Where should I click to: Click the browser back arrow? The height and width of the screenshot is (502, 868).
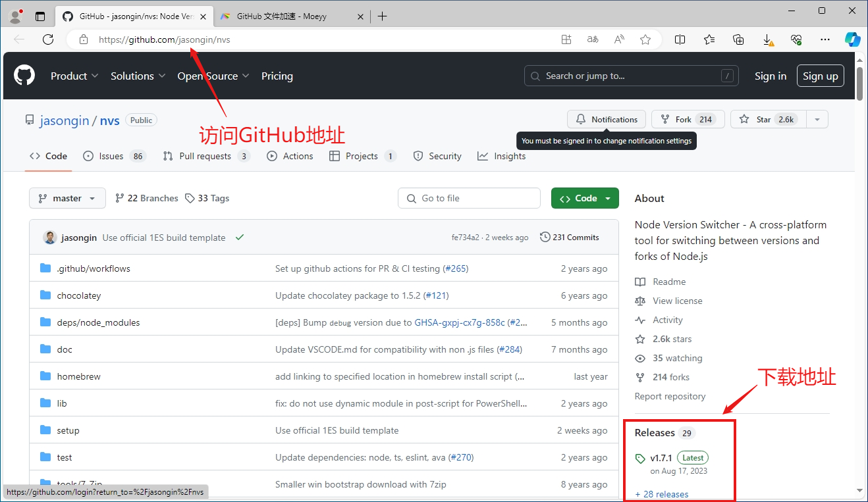click(x=18, y=39)
